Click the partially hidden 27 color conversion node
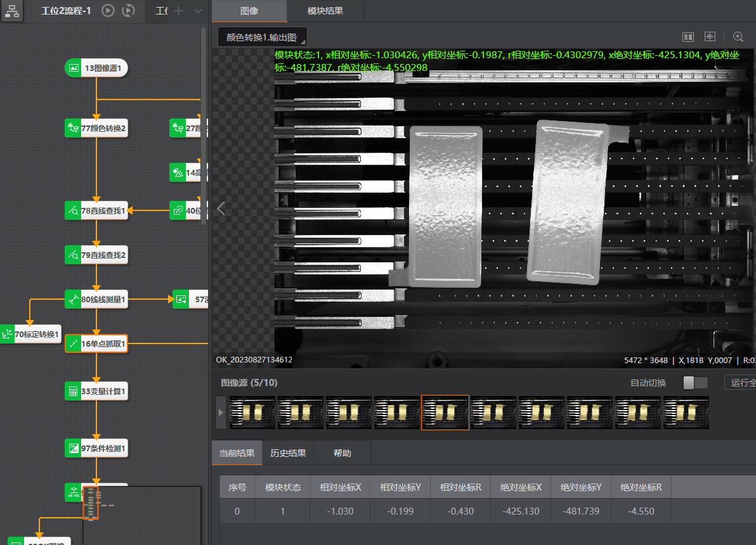The image size is (756, 545). click(x=188, y=128)
